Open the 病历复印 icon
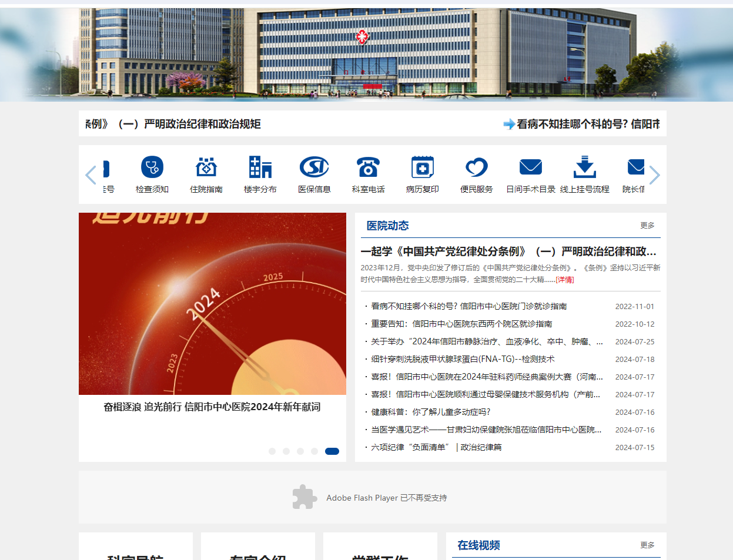This screenshot has width=733, height=560. click(423, 167)
